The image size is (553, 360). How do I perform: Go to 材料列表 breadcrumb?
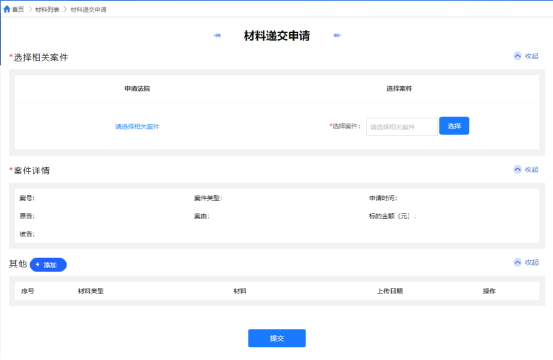coord(47,10)
